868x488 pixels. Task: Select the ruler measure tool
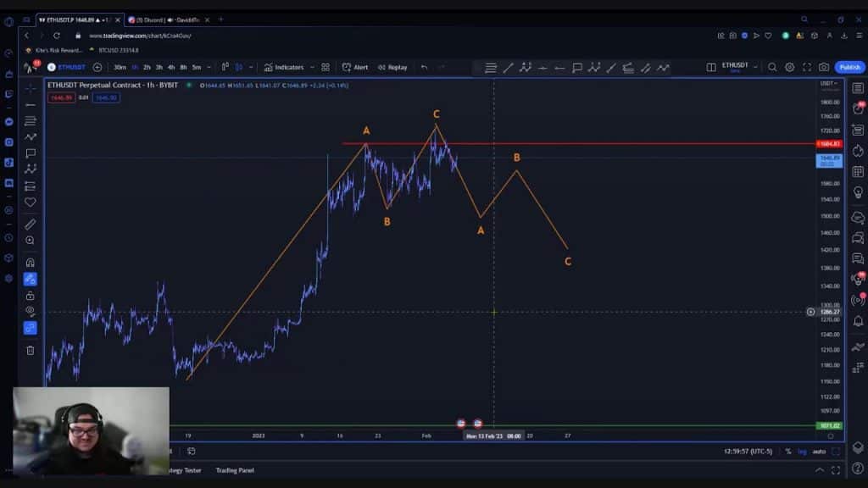point(31,225)
